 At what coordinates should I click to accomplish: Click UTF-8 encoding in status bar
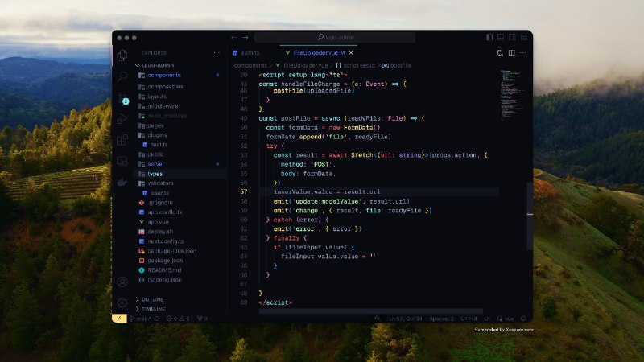469,319
